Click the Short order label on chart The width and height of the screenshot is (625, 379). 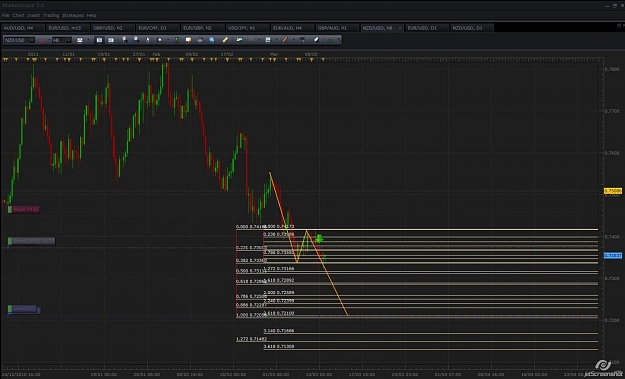(x=31, y=241)
